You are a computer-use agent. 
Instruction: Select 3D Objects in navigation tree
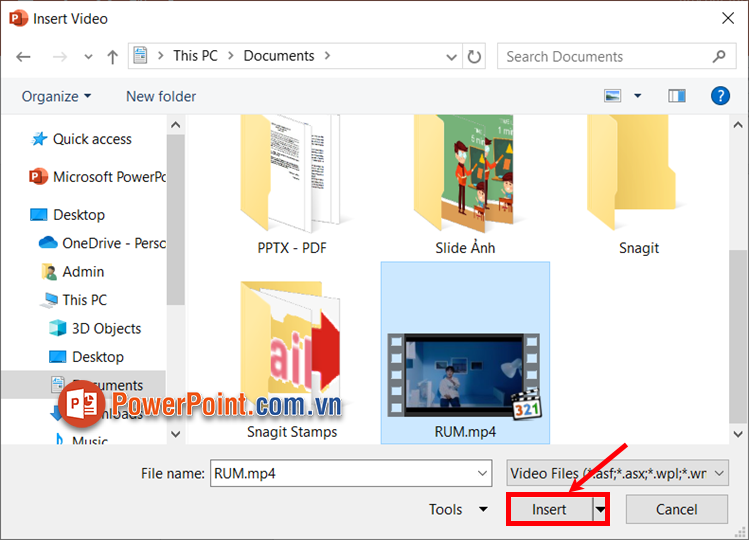coord(106,328)
